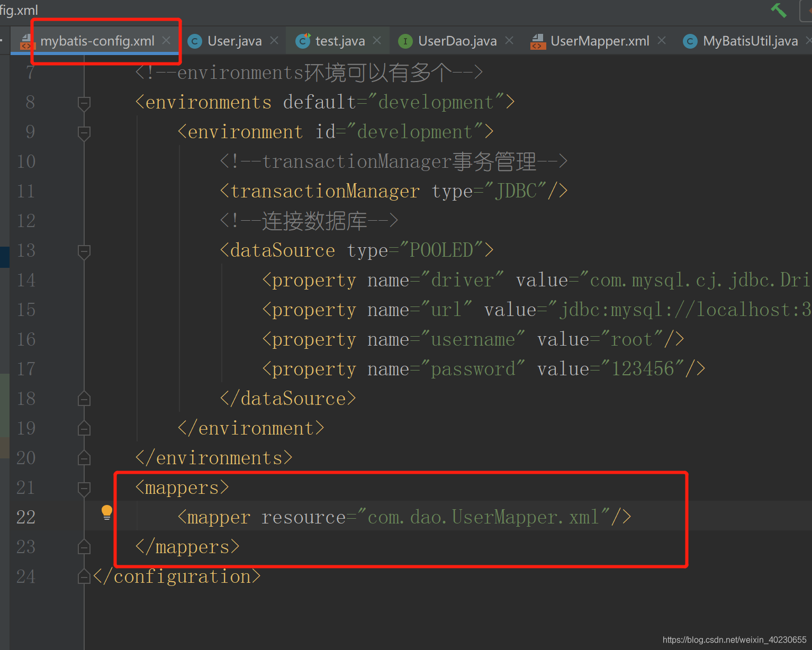Close the UserMapper.xml tab
Image resolution: width=812 pixels, height=650 pixels.
(662, 40)
